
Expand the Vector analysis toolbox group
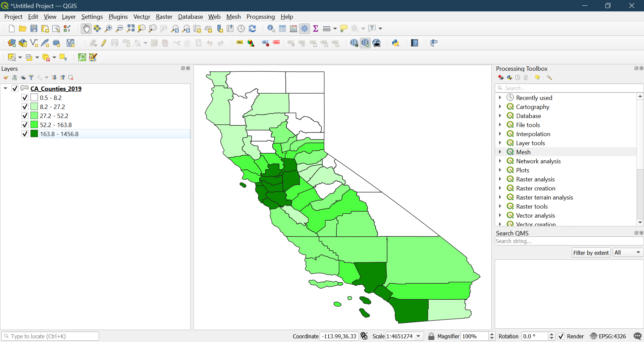(500, 215)
